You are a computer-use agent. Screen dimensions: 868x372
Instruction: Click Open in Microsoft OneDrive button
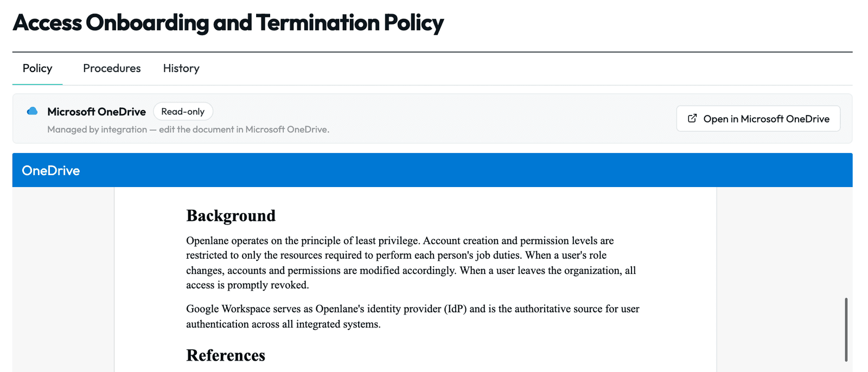pyautogui.click(x=758, y=118)
